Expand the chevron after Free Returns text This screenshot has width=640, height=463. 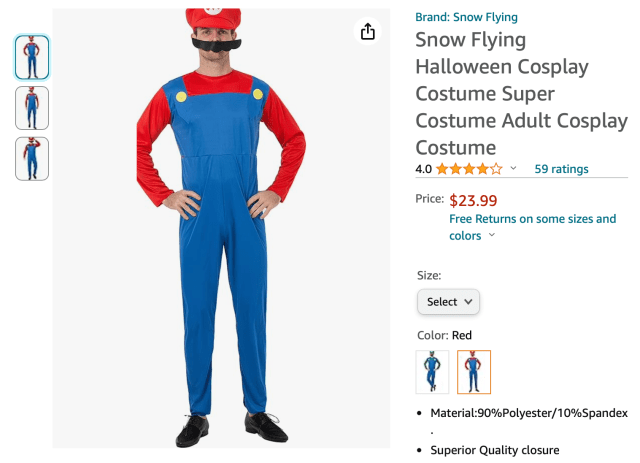click(491, 237)
